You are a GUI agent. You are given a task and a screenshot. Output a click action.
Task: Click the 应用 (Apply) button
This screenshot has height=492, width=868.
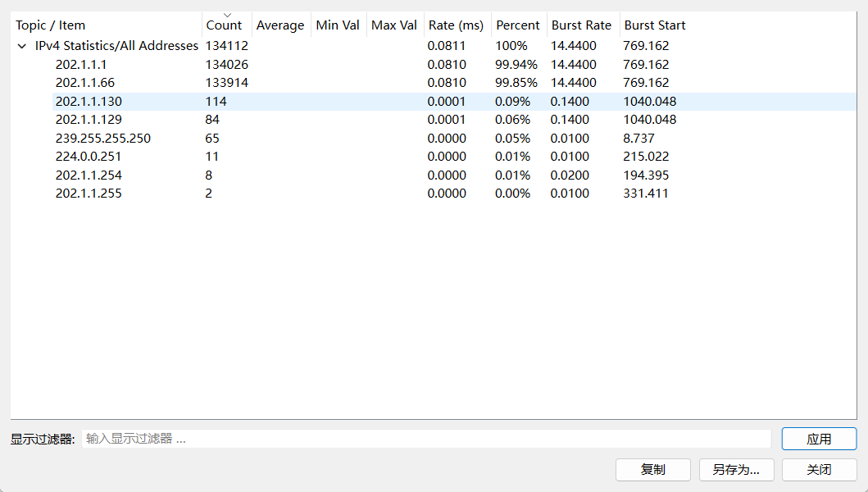click(x=819, y=439)
